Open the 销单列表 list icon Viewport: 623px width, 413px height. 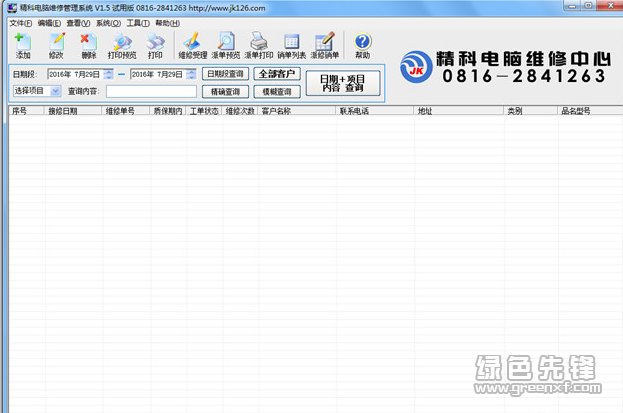pos(292,46)
